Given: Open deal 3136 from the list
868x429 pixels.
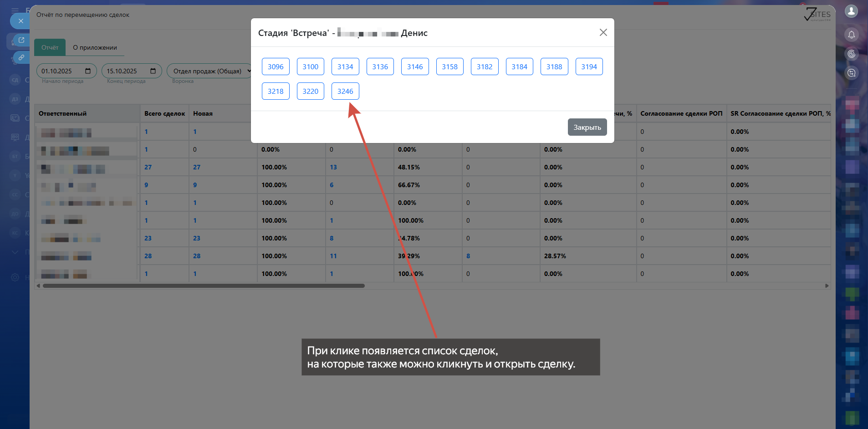Looking at the screenshot, I should (x=380, y=66).
